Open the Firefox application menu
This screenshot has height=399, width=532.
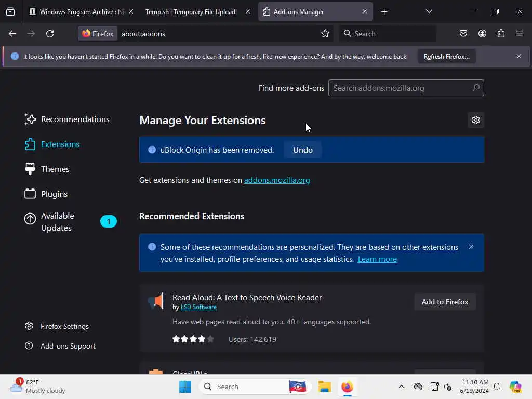point(520,33)
